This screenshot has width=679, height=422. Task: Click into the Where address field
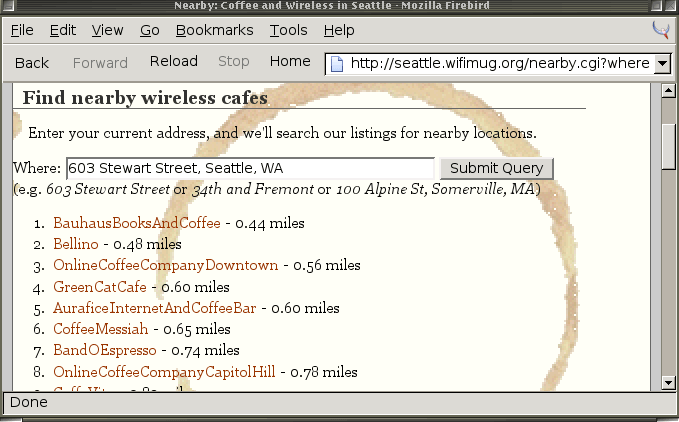[x=249, y=168]
